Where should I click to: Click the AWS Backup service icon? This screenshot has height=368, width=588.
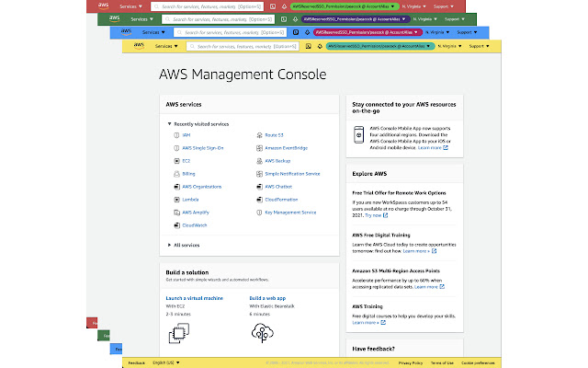[259, 161]
